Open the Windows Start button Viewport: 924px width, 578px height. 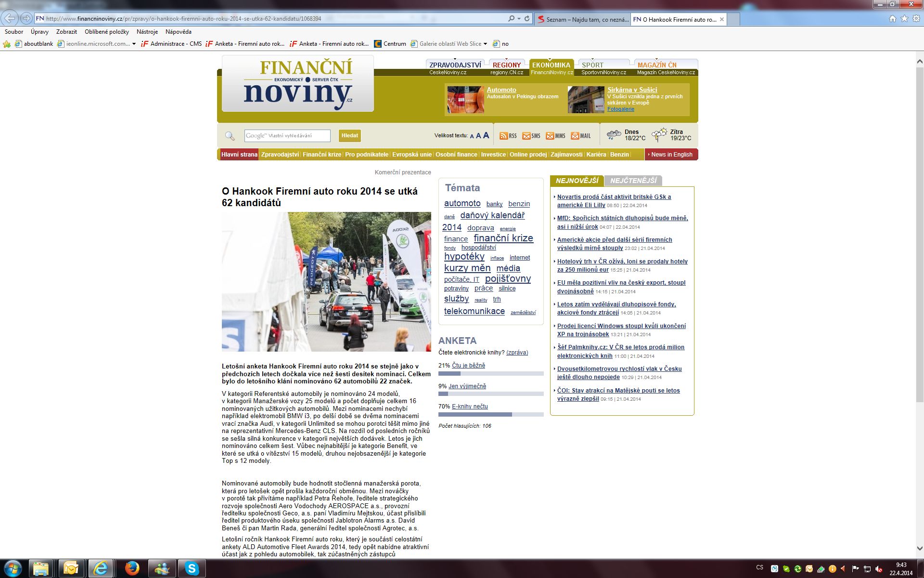pyautogui.click(x=13, y=569)
